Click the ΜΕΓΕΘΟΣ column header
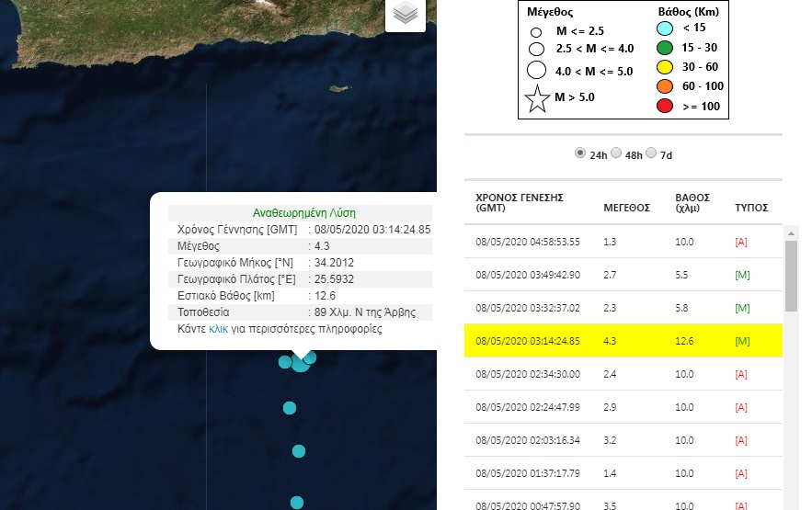 tap(625, 208)
